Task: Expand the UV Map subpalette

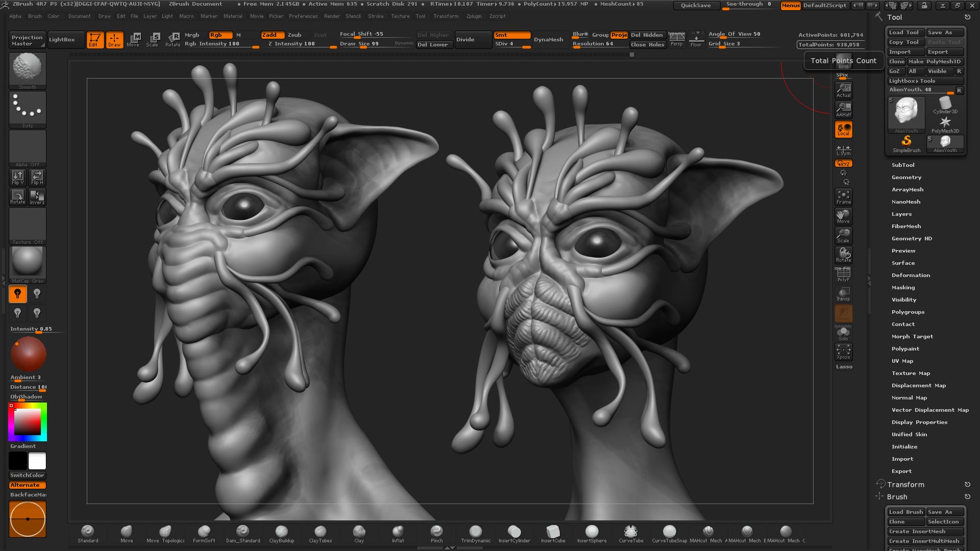Action: (x=902, y=361)
